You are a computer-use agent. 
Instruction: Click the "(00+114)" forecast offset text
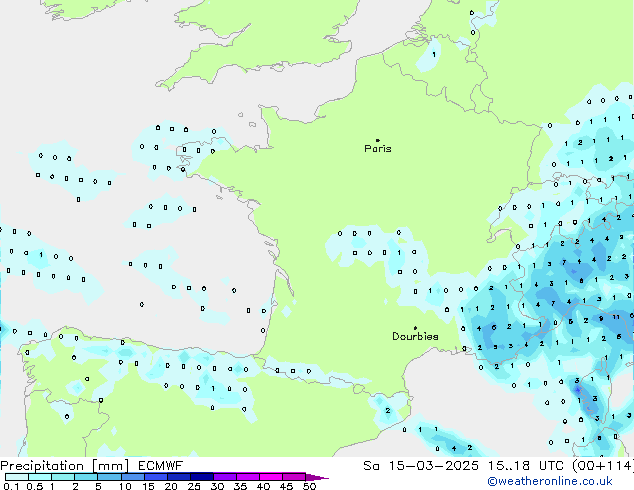pos(603,466)
